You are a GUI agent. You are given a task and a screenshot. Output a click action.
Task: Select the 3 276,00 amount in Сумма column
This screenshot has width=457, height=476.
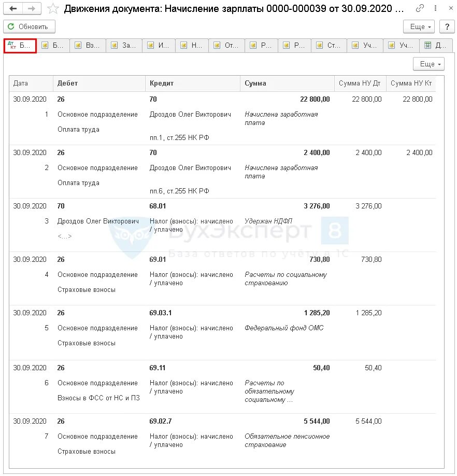(317, 206)
